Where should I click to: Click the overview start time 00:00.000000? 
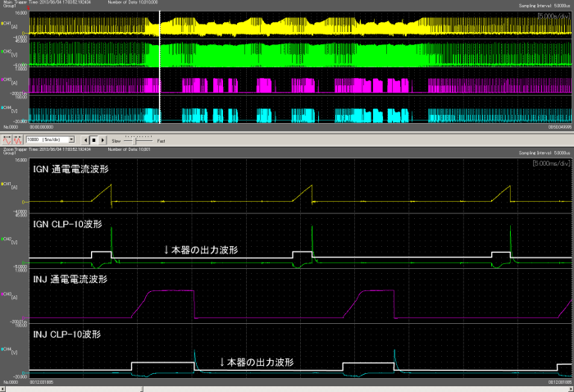(x=41, y=127)
